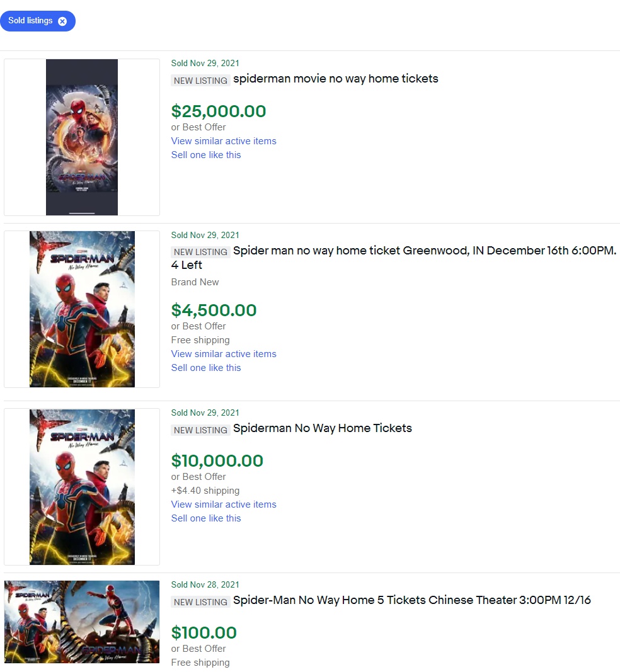Click the NEW LISTING label on the top listing
Image resolution: width=620 pixels, height=672 pixels.
pos(200,81)
